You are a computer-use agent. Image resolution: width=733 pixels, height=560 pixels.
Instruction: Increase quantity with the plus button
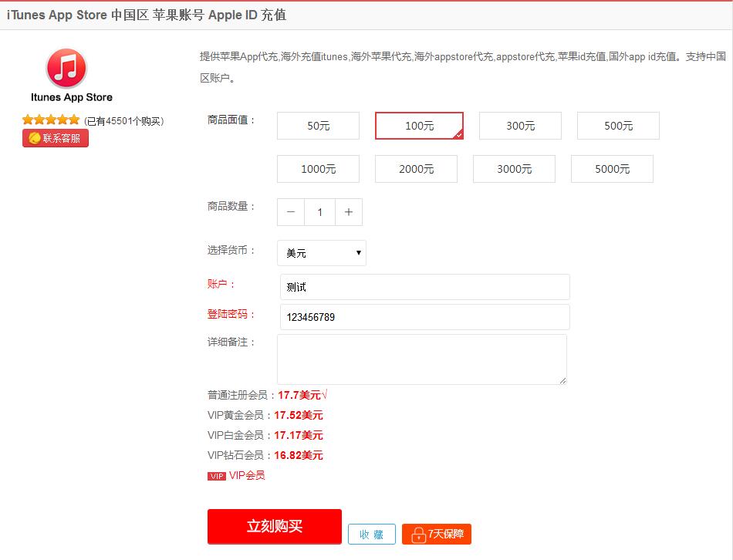[x=349, y=212]
